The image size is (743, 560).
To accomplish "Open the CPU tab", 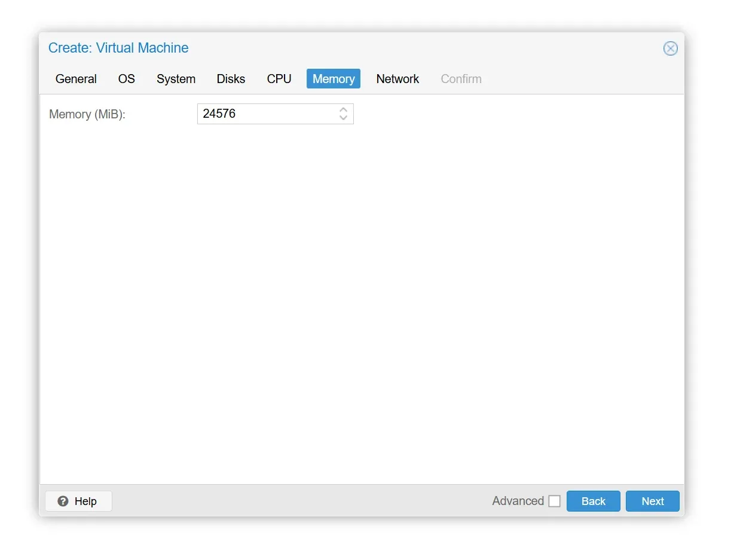I will [x=279, y=79].
